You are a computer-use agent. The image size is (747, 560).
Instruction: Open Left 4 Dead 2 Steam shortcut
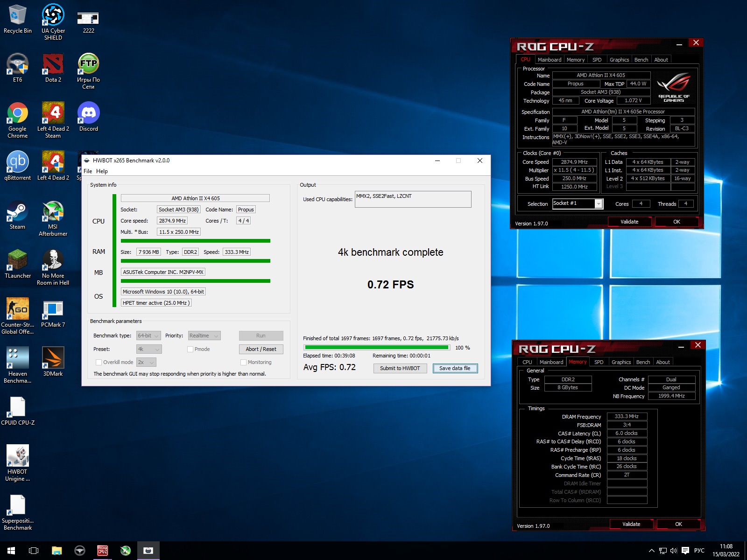[x=53, y=120]
